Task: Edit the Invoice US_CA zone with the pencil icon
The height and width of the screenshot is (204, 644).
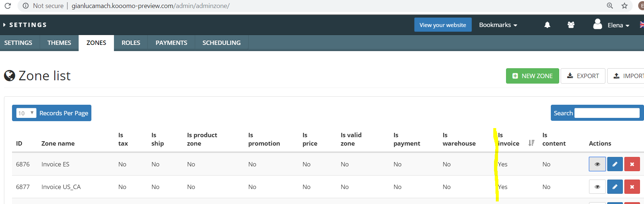Action: (615, 187)
